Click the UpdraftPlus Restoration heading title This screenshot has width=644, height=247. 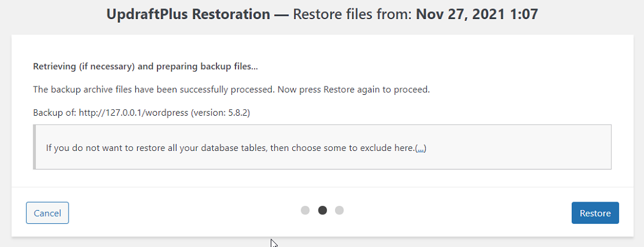click(x=188, y=14)
